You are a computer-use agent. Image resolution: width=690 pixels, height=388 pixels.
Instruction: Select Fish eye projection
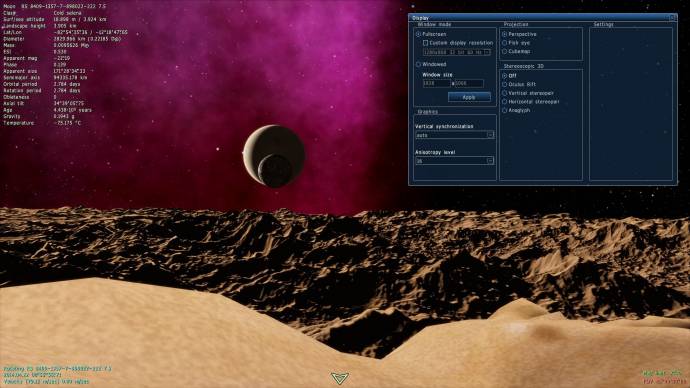pyautogui.click(x=505, y=43)
